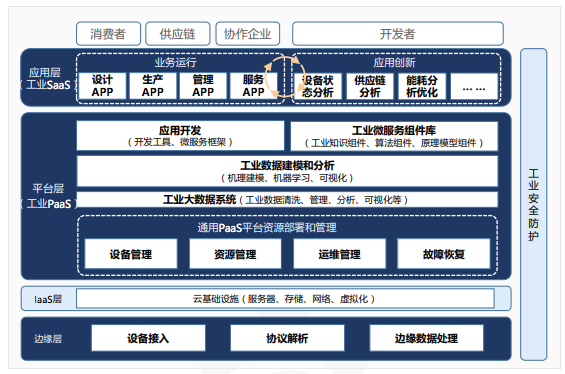Click the 应用层 (工业SaaS) label
This screenshot has width=565, height=374.
48,79
